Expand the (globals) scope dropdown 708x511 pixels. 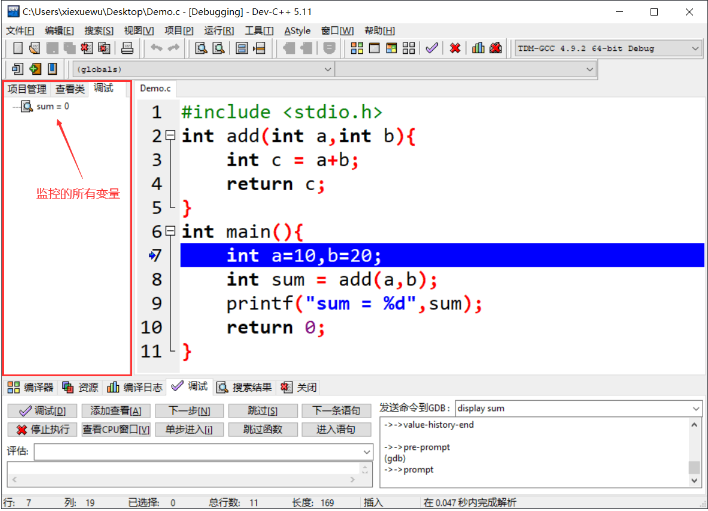(326, 69)
